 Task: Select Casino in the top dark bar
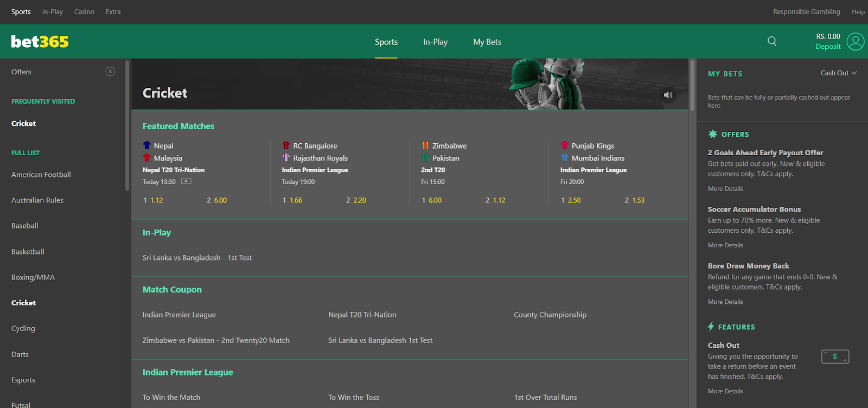point(84,12)
